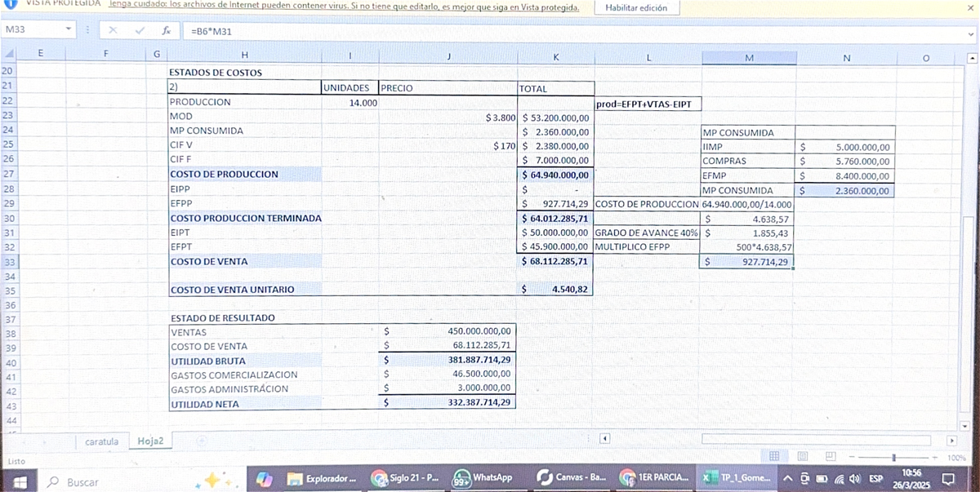Click the confirm formula checkmark icon
The width and height of the screenshot is (980, 492).
[x=140, y=30]
